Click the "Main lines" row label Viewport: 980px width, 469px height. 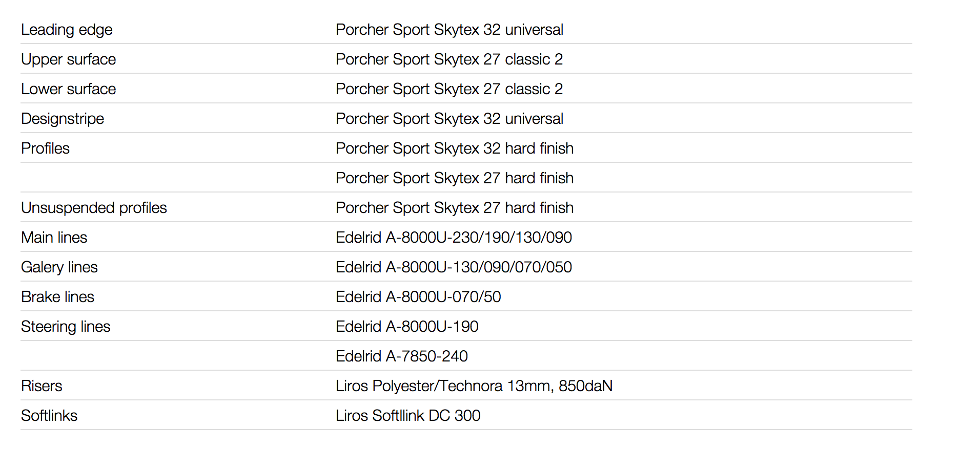click(54, 238)
